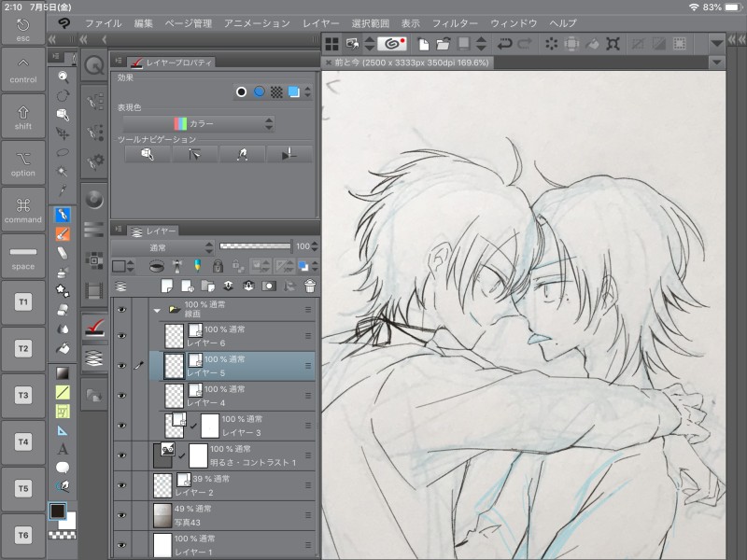Click the Redo arrow in command bar
Image resolution: width=747 pixels, height=560 pixels.
525,44
